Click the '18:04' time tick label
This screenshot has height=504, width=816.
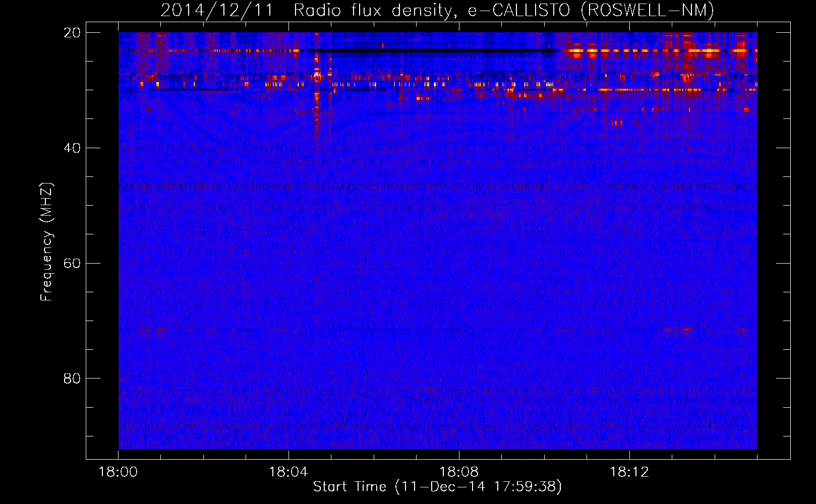(288, 472)
